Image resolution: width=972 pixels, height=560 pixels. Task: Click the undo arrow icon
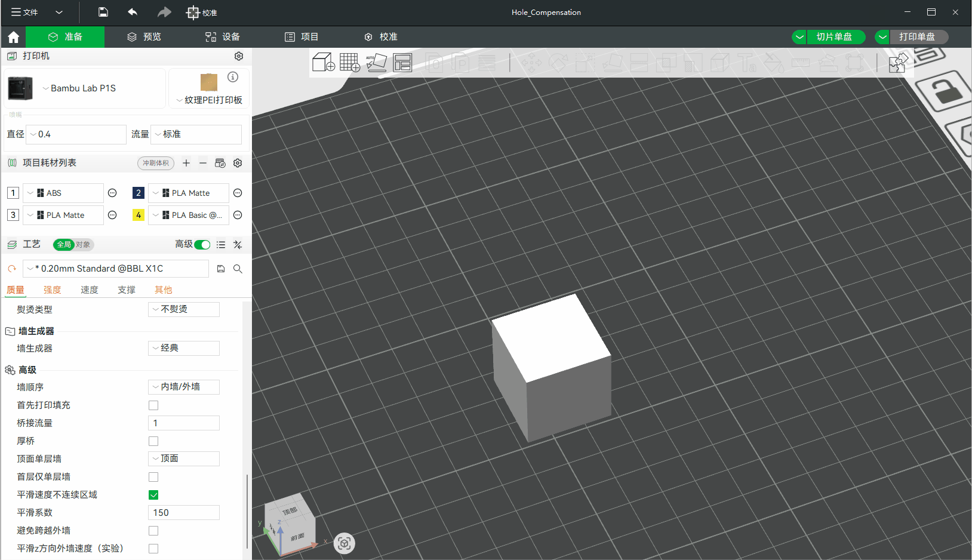tap(133, 12)
